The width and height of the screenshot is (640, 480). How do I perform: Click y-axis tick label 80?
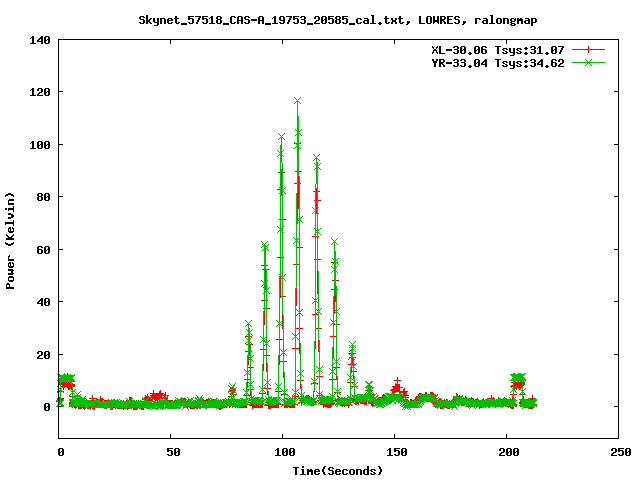(x=44, y=197)
